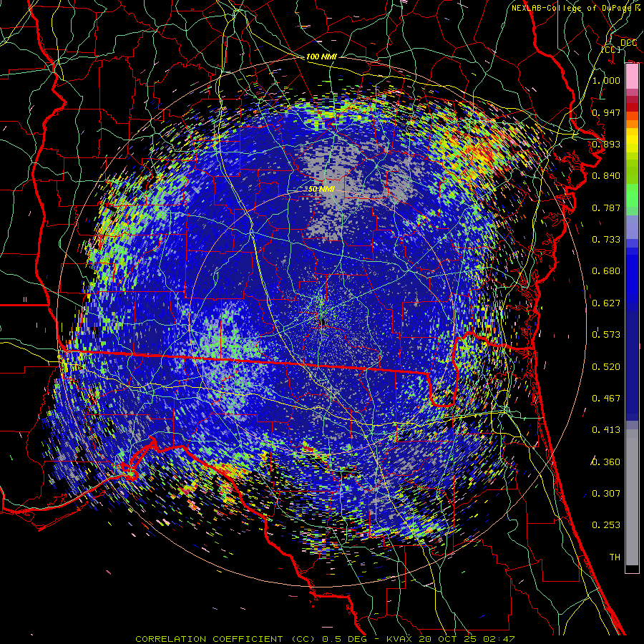Select the 0.840 legend value
This screenshot has height=644, width=644.
606,176
